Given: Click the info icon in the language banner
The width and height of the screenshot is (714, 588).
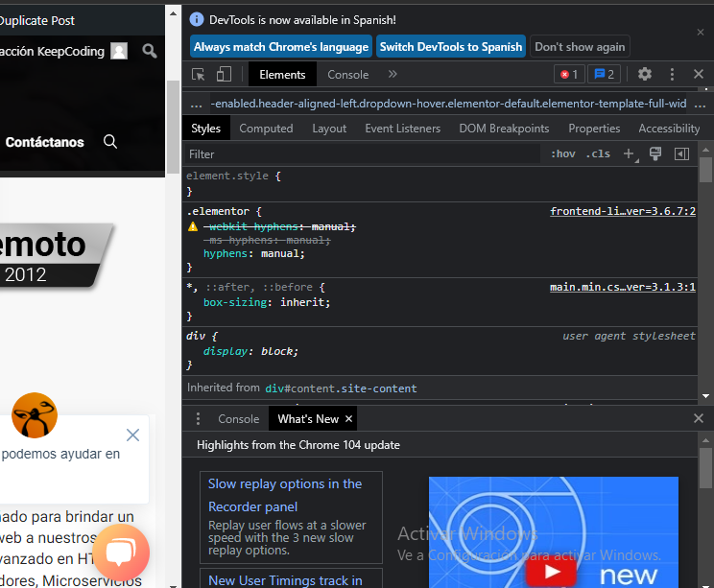Looking at the screenshot, I should click(x=197, y=19).
